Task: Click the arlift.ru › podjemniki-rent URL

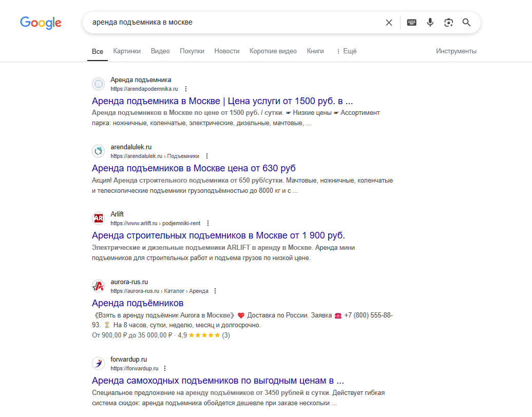Action: [x=156, y=223]
